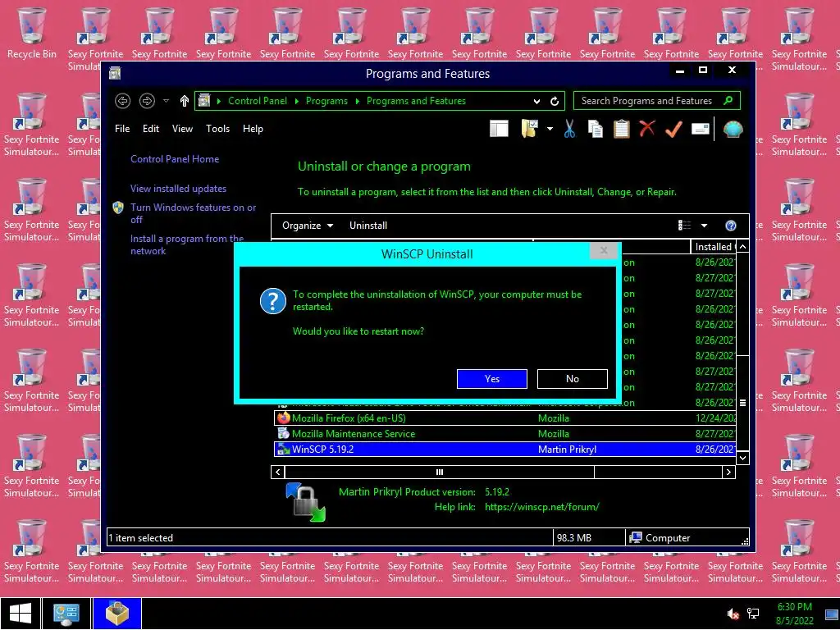Click Yes to restart now
The height and width of the screenshot is (630, 840).
(492, 379)
